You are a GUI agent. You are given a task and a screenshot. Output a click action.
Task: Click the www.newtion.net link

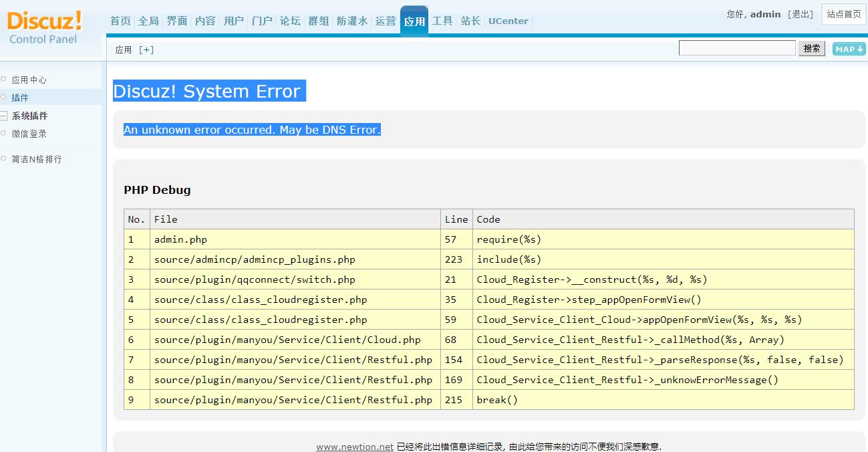point(355,447)
